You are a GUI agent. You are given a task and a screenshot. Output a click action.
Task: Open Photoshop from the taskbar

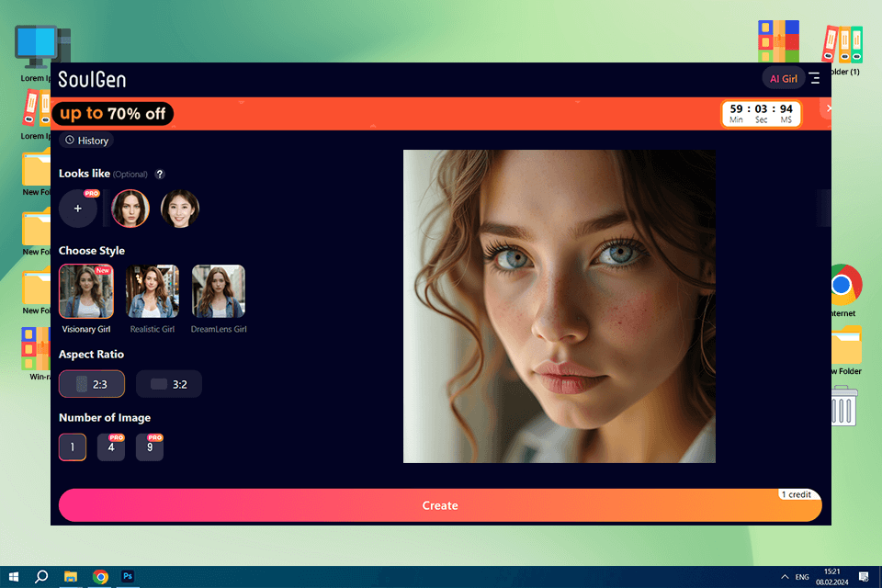129,577
